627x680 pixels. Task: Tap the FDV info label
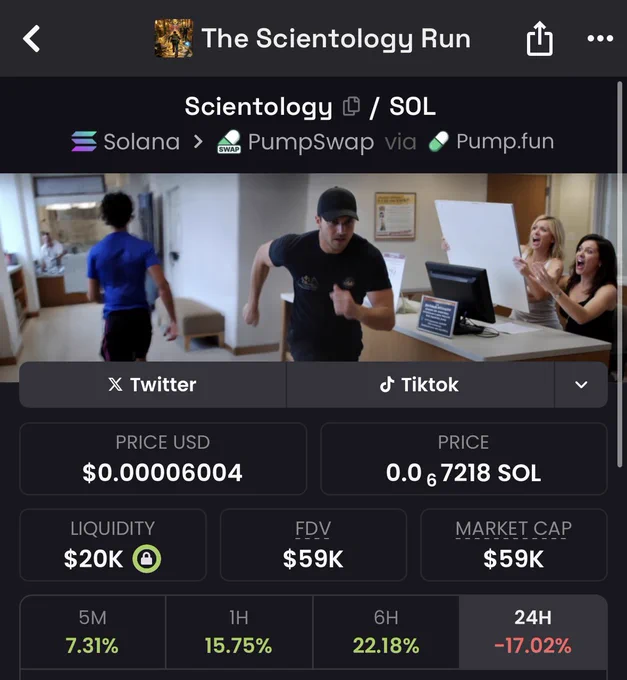click(x=313, y=529)
